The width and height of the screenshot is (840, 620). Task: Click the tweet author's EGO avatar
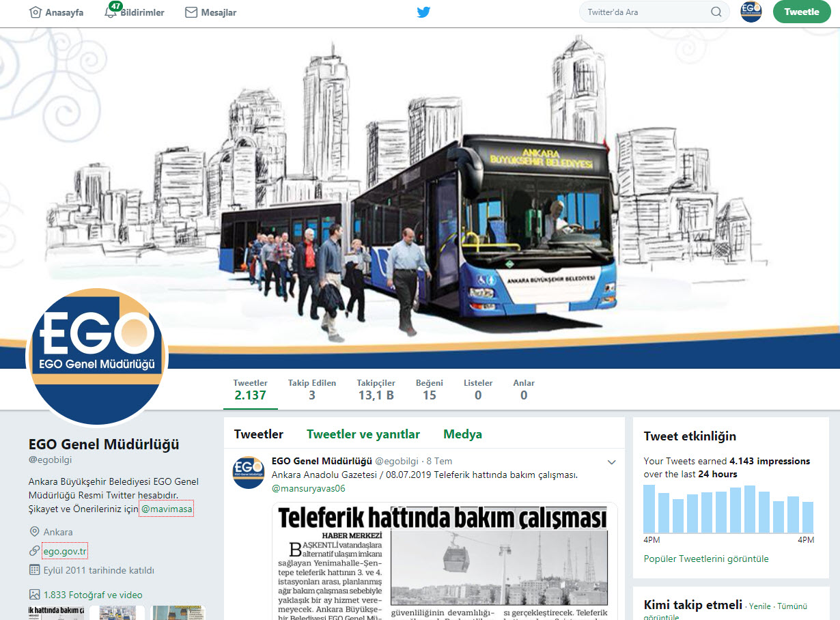point(249,473)
